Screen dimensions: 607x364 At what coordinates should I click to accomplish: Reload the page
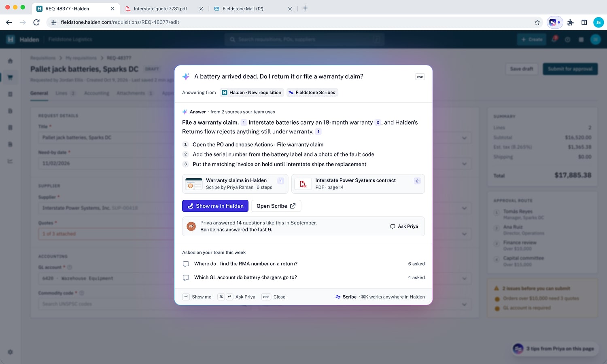click(x=36, y=22)
